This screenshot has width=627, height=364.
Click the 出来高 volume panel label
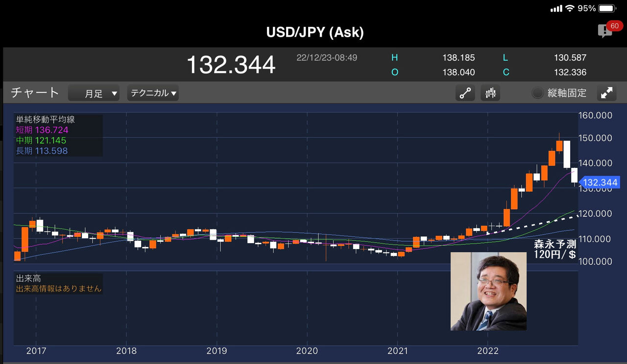pyautogui.click(x=28, y=278)
